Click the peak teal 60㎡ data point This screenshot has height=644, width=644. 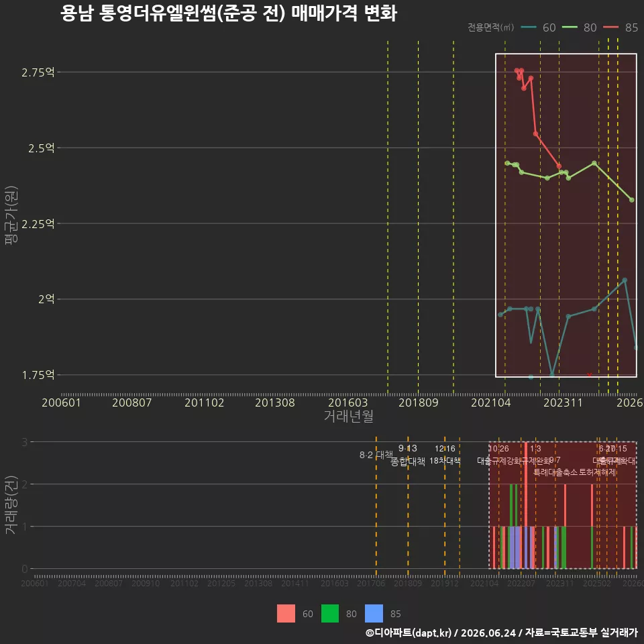click(x=625, y=280)
